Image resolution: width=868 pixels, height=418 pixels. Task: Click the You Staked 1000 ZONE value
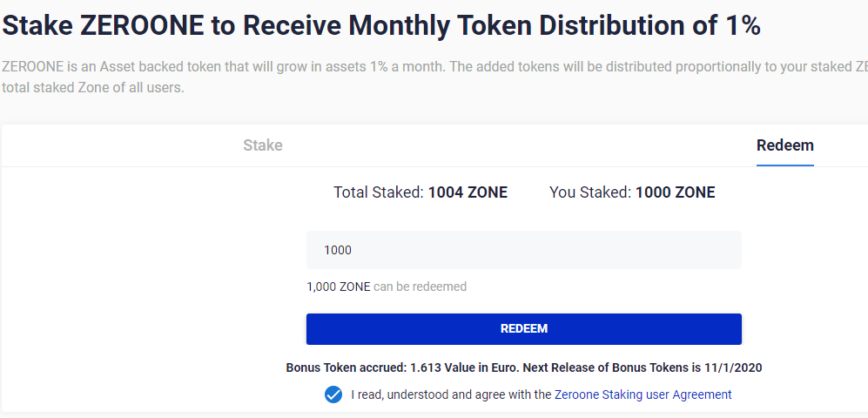pyautogui.click(x=676, y=192)
